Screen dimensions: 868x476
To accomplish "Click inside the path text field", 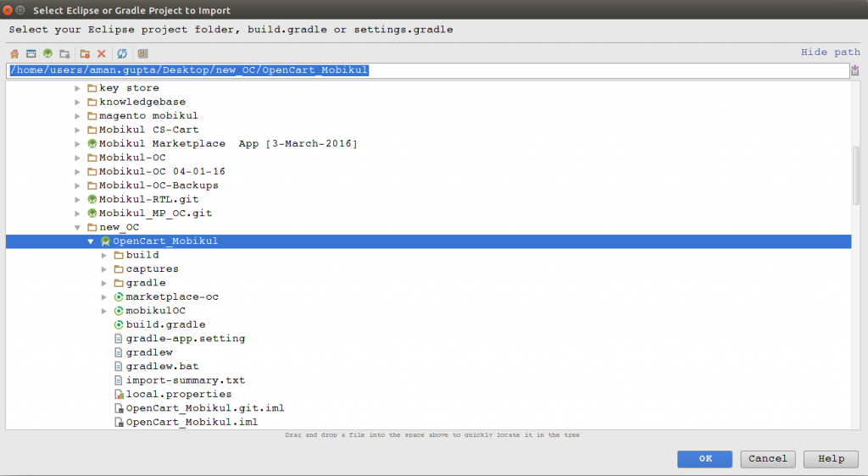I will point(428,70).
